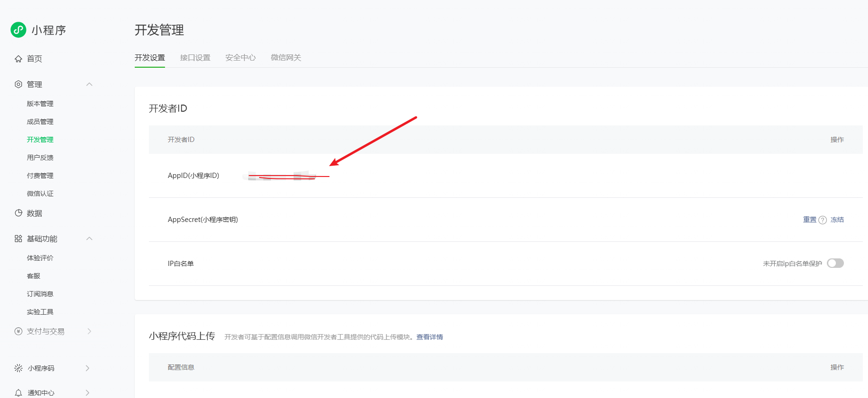Click 操作 header in 配置信息 table
The width and height of the screenshot is (868, 398).
click(x=837, y=367)
